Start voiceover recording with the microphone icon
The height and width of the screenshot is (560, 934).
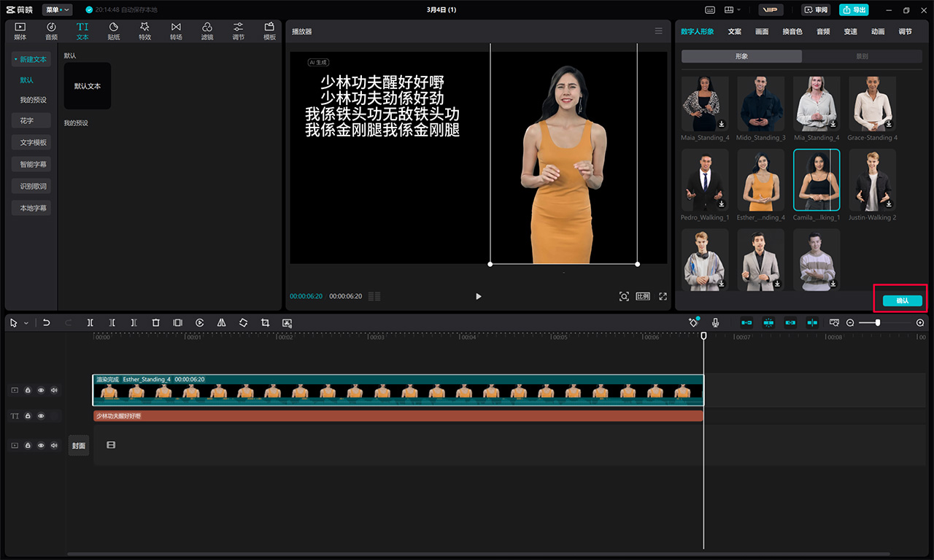(715, 322)
